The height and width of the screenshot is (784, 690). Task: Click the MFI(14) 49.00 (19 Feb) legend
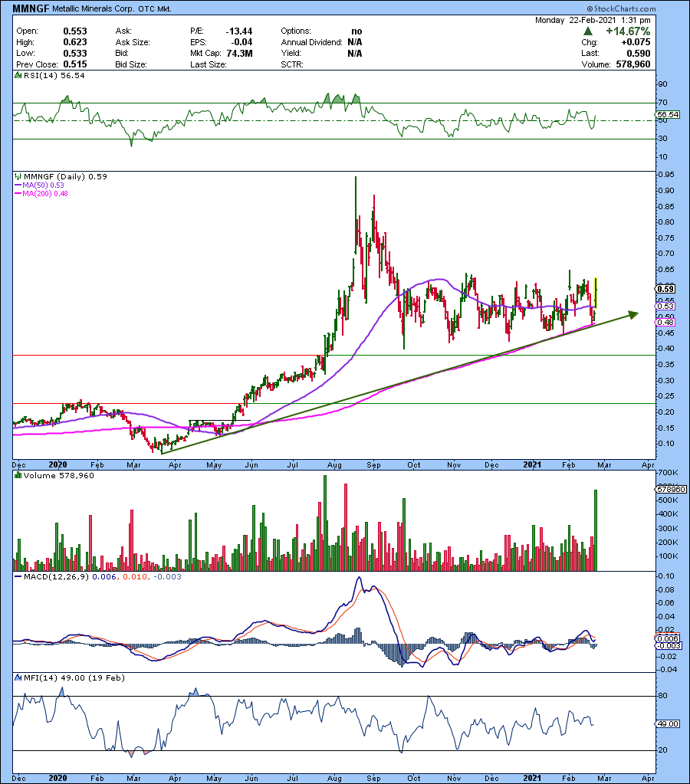(74, 678)
